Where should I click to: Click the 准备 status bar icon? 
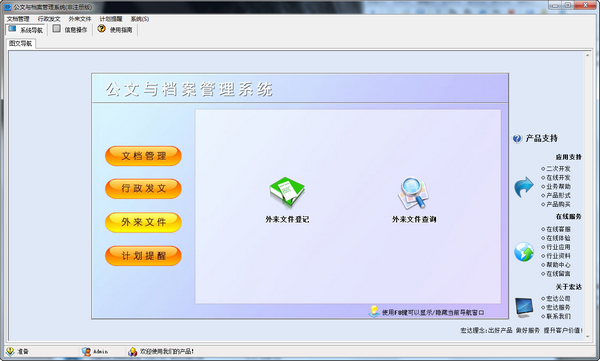10,351
